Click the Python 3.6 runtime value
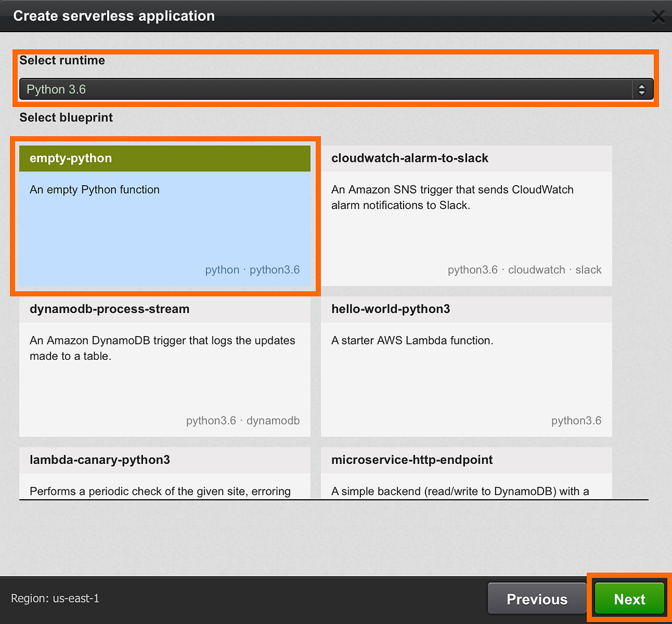This screenshot has height=624, width=672. [56, 89]
